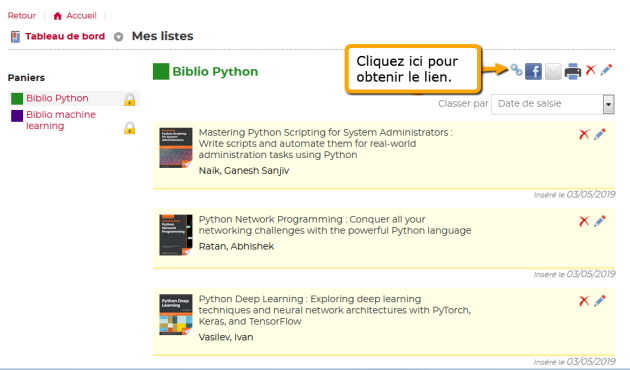Click author Vasilev, Ivan

[x=226, y=337]
